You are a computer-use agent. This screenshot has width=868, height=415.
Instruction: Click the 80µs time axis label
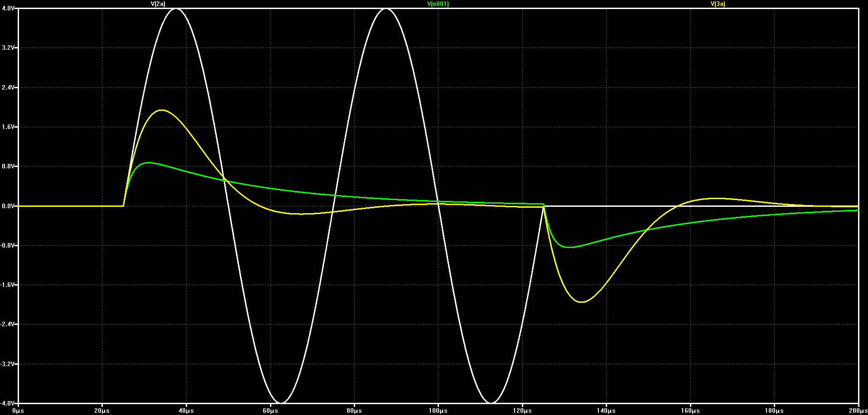pos(354,410)
